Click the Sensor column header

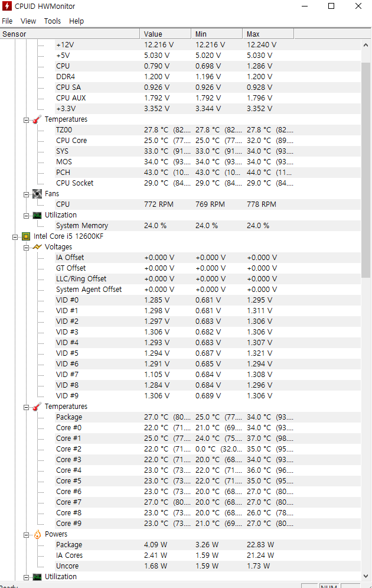click(x=70, y=34)
